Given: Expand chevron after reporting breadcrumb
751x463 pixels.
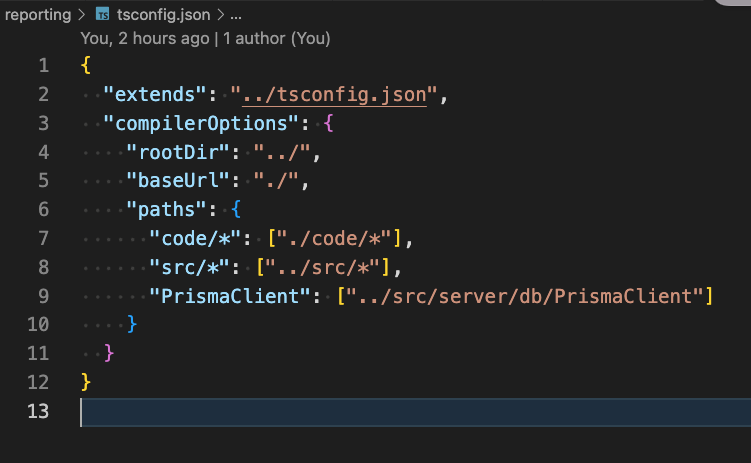Looking at the screenshot, I should [82, 15].
